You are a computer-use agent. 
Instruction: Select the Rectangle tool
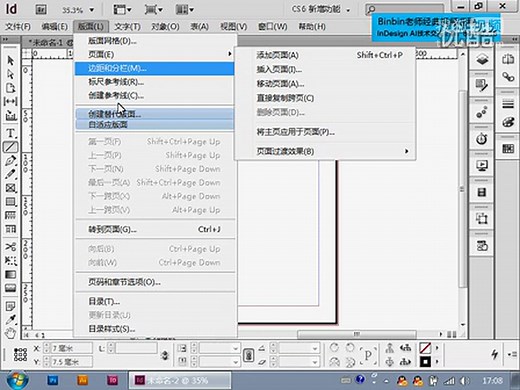coord(11,202)
